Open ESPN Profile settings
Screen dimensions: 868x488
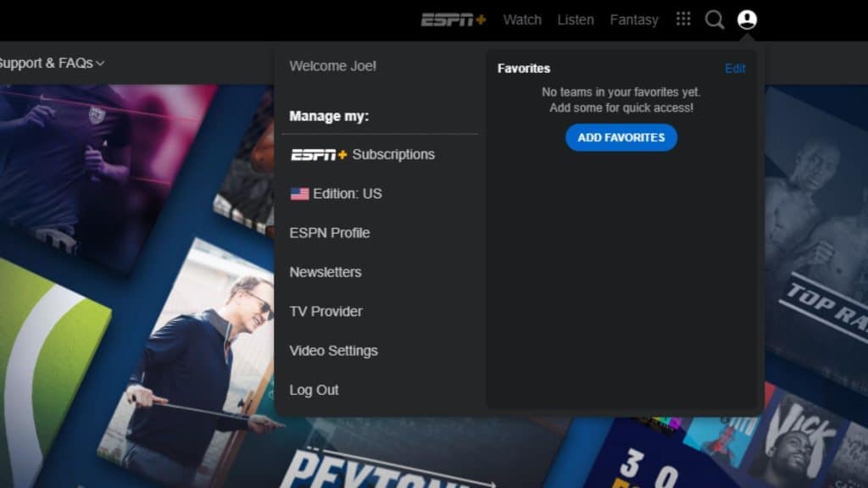(329, 232)
